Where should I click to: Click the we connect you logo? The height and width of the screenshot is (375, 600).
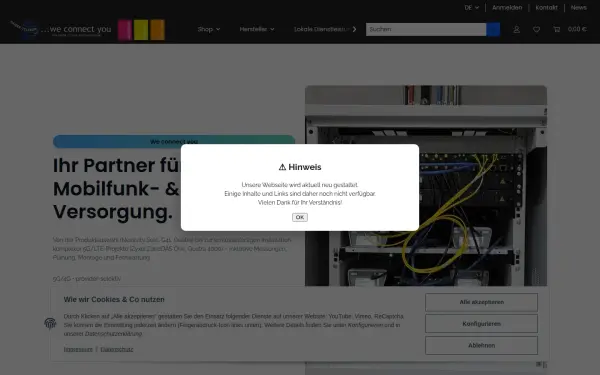pos(88,29)
